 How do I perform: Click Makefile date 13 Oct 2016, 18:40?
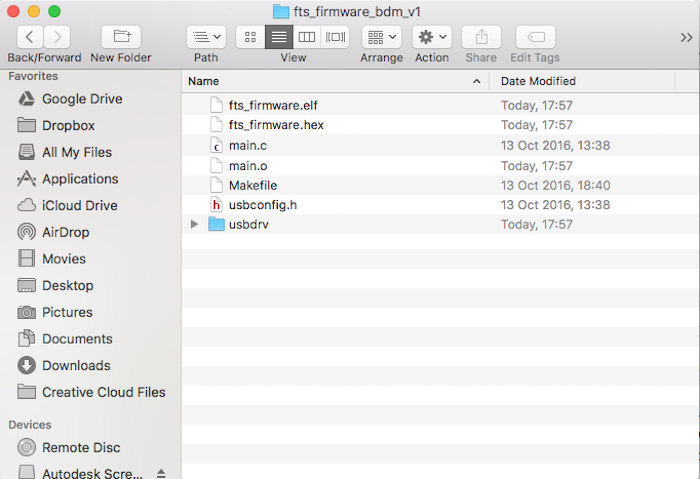click(555, 185)
